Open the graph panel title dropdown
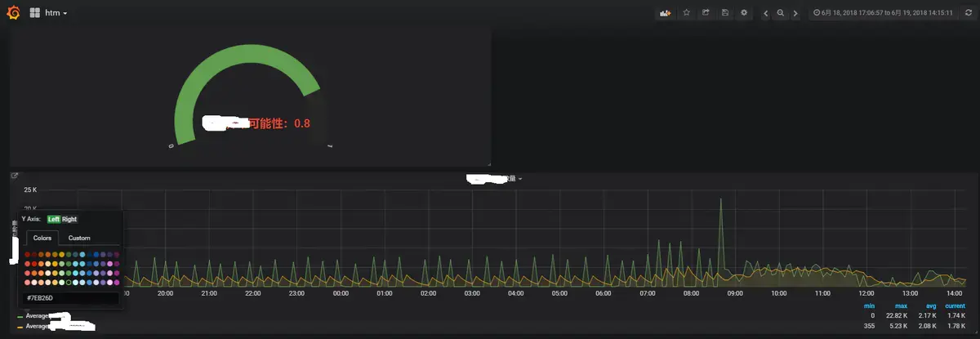This screenshot has width=980, height=339. (494, 177)
